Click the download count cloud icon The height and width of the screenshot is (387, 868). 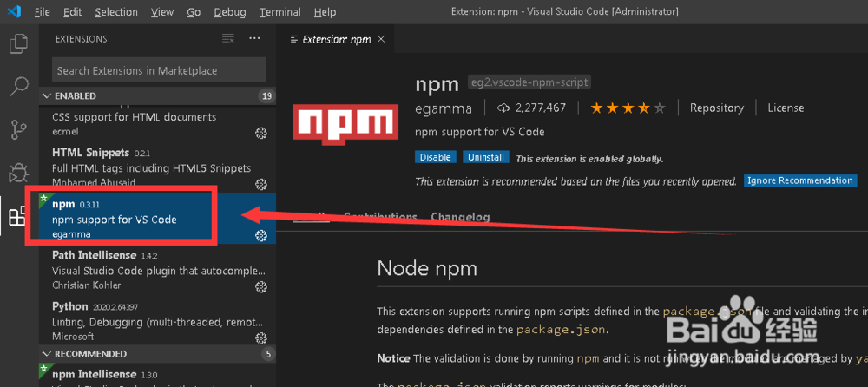tap(503, 108)
